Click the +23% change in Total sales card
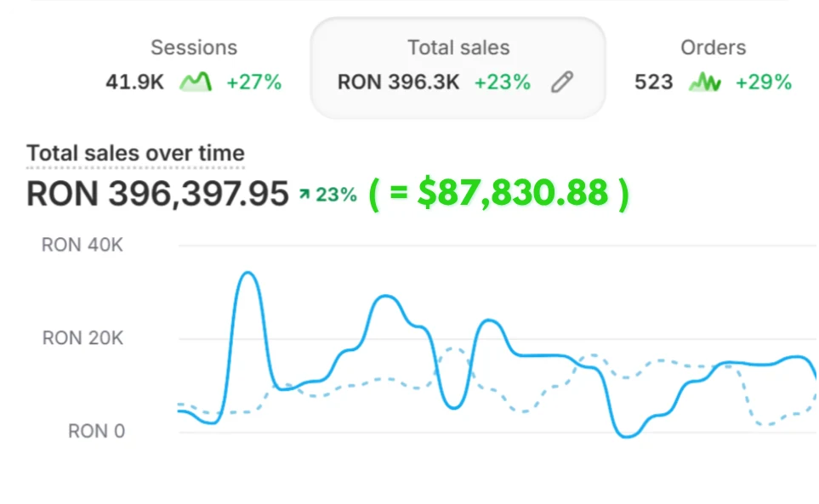 point(503,82)
